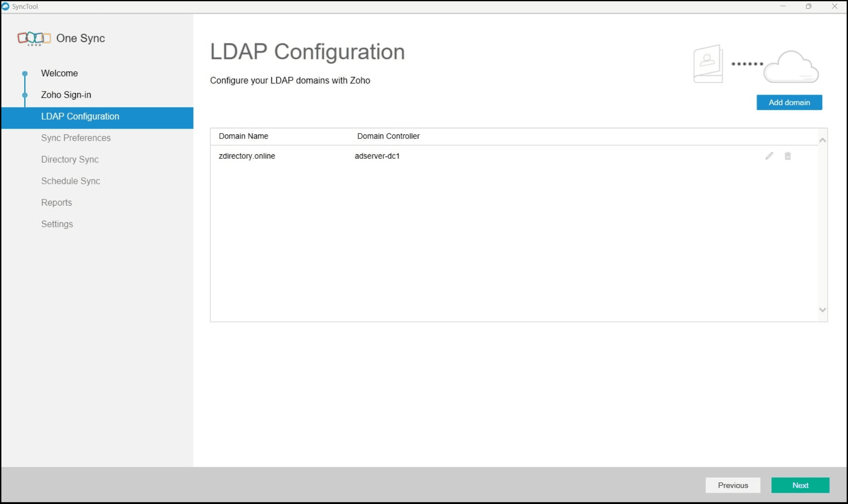Viewport: 848px width, 504px height.
Task: Click the domain list scroll up arrow
Action: coord(822,141)
